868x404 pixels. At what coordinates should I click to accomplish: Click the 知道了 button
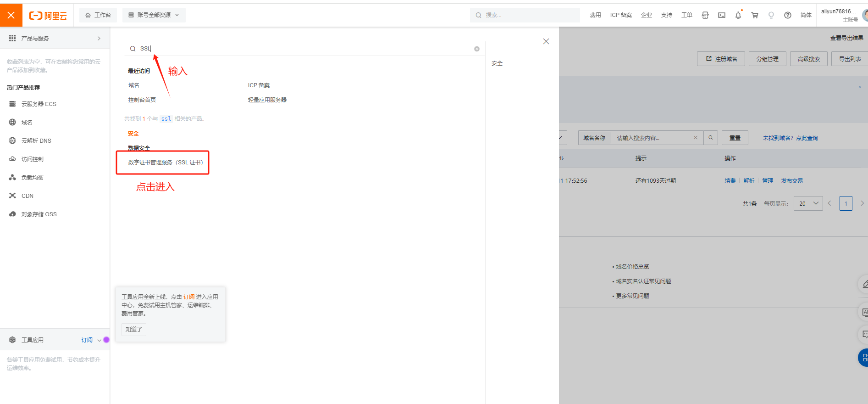134,330
